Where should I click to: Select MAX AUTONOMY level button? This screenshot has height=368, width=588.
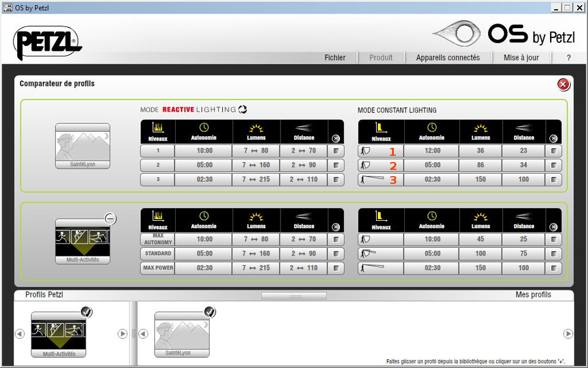(x=157, y=239)
